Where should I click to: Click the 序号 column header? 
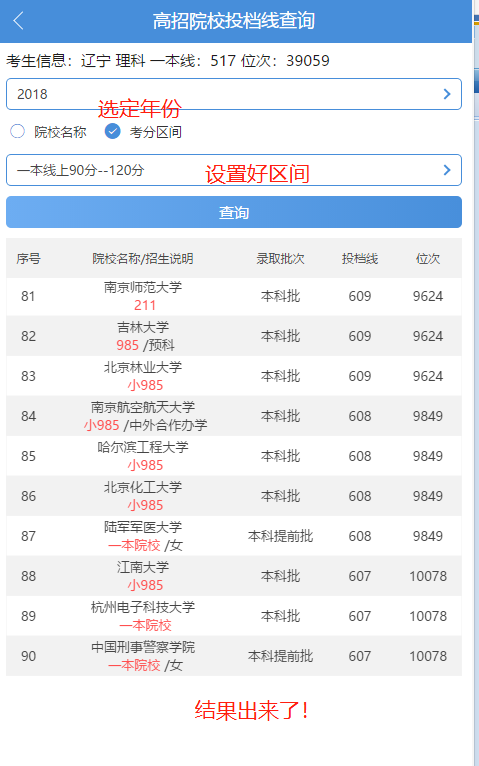click(x=28, y=258)
